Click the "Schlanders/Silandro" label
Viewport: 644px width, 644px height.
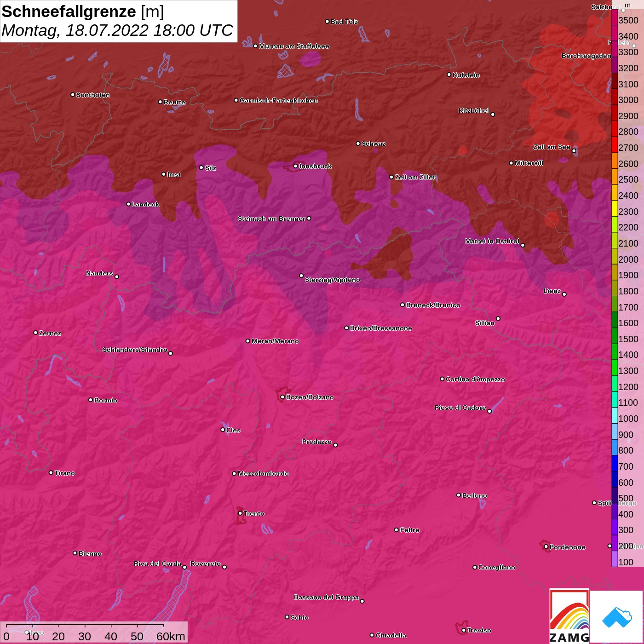click(x=135, y=350)
